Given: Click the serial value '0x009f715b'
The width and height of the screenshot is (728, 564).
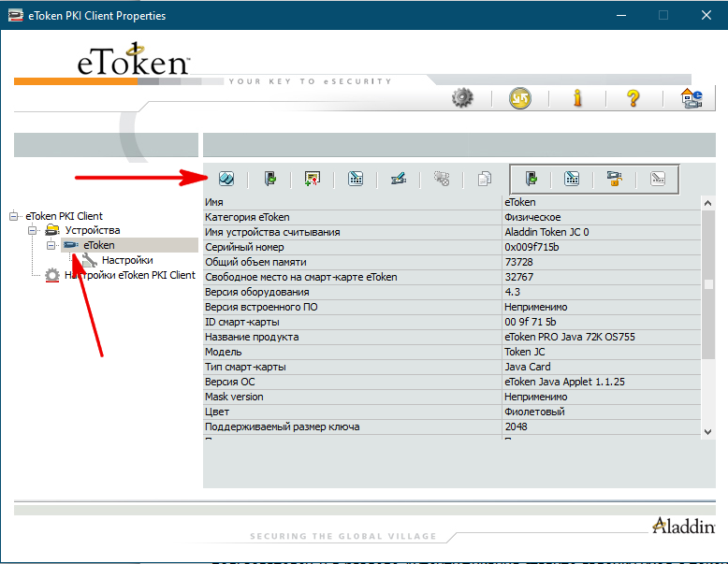Looking at the screenshot, I should pyautogui.click(x=531, y=247).
